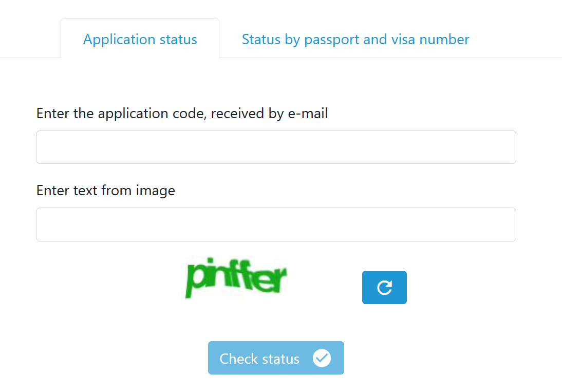562x392 pixels.
Task: Focus the captcha text input field
Action: click(x=276, y=225)
